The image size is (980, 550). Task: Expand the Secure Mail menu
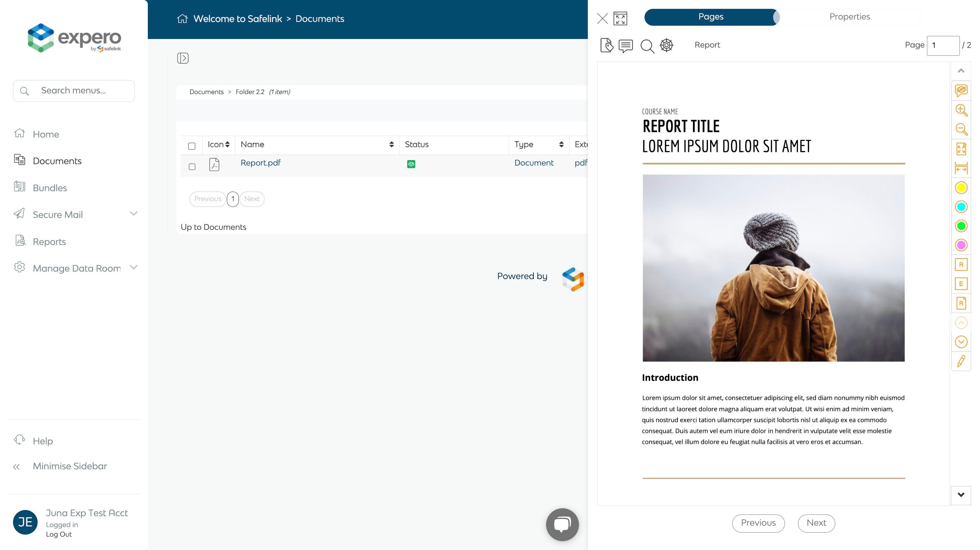pos(133,214)
